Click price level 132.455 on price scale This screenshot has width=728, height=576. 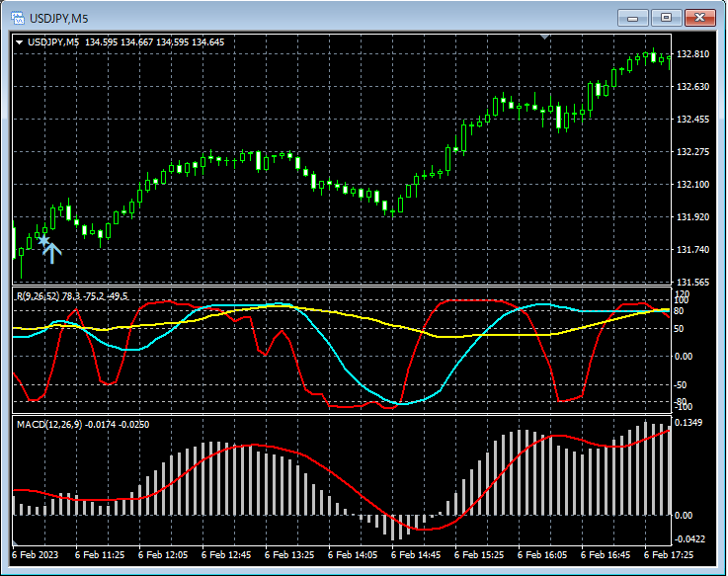click(693, 120)
